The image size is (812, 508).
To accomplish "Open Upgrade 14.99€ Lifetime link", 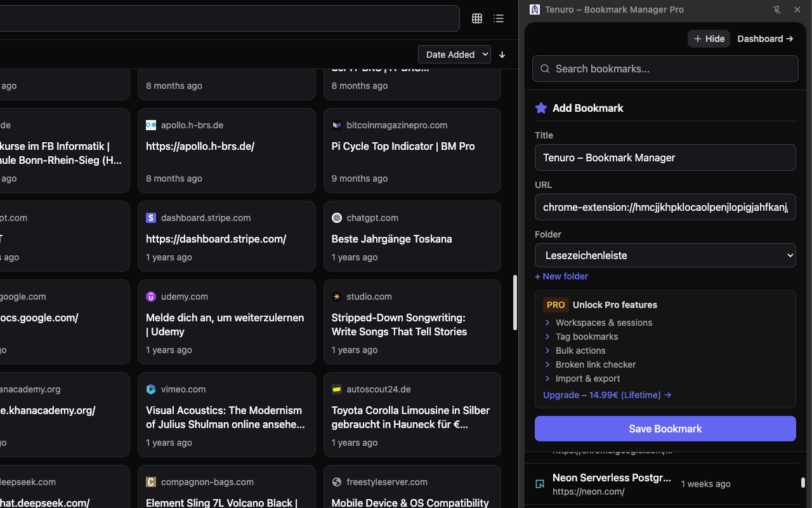I will (x=607, y=395).
